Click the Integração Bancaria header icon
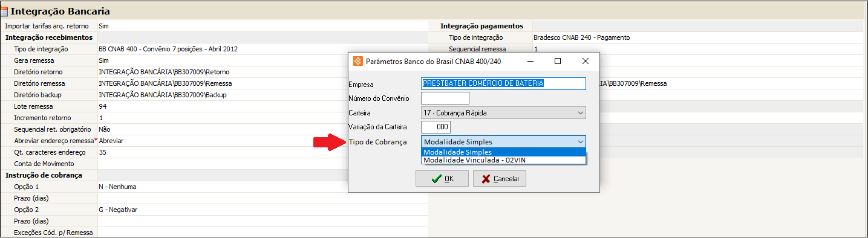Image resolution: width=868 pixels, height=238 pixels. (5, 11)
